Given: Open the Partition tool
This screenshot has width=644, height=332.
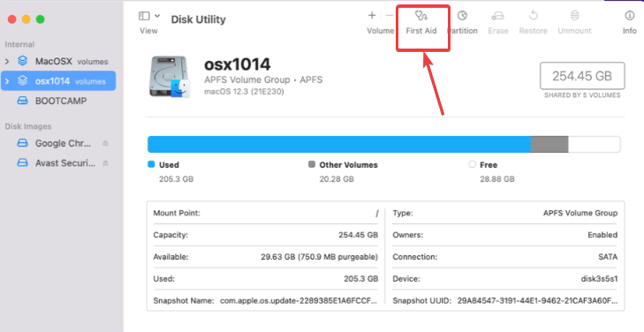Looking at the screenshot, I should tap(463, 22).
